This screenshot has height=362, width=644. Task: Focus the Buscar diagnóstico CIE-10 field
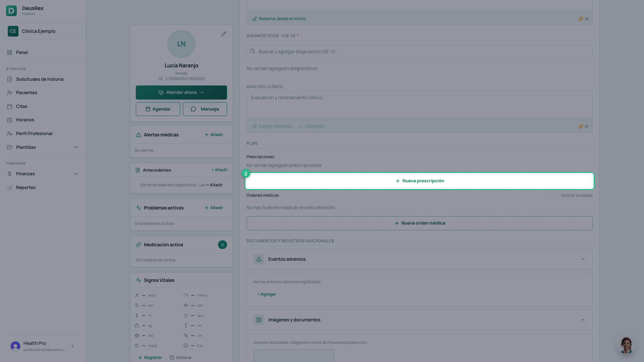pos(420,52)
